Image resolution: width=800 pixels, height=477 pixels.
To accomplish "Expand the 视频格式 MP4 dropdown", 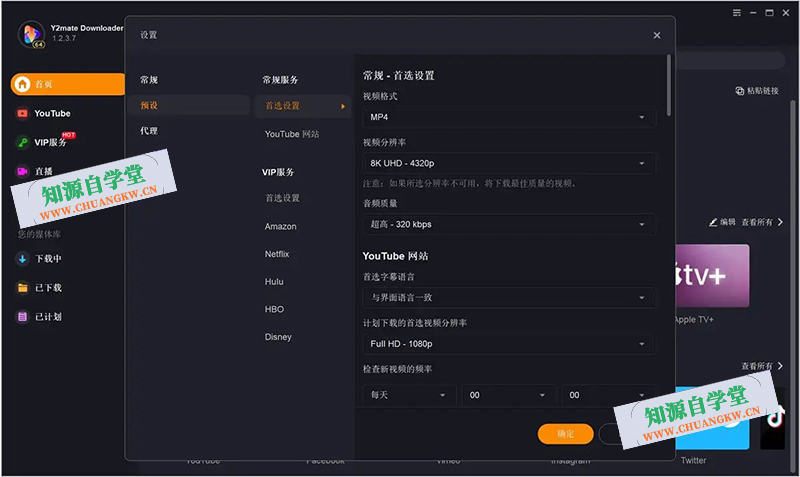I will point(508,117).
